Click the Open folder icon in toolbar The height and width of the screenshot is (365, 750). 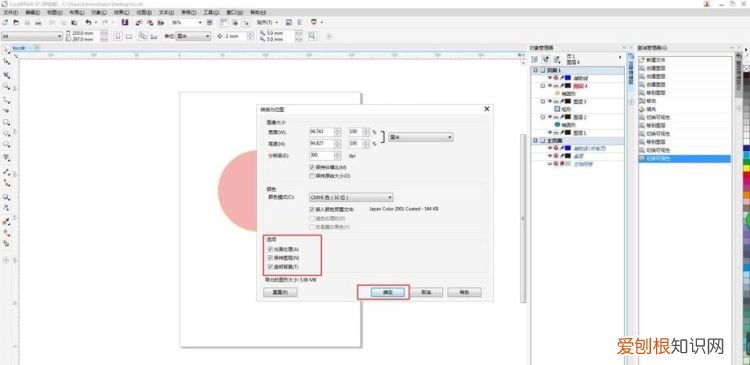coord(16,22)
